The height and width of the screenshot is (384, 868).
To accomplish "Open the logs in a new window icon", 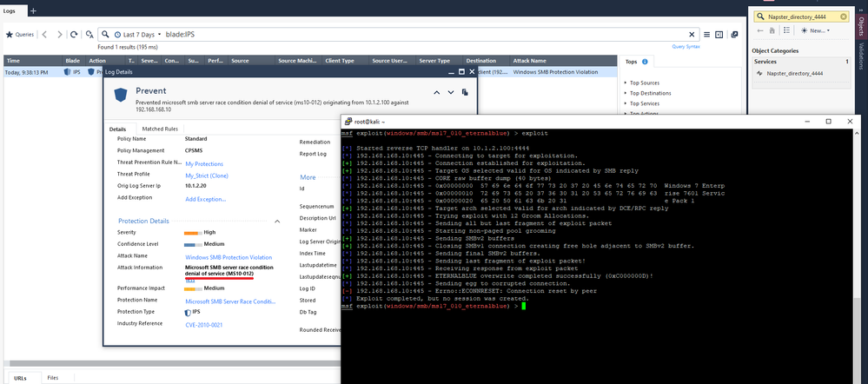I will 734,34.
